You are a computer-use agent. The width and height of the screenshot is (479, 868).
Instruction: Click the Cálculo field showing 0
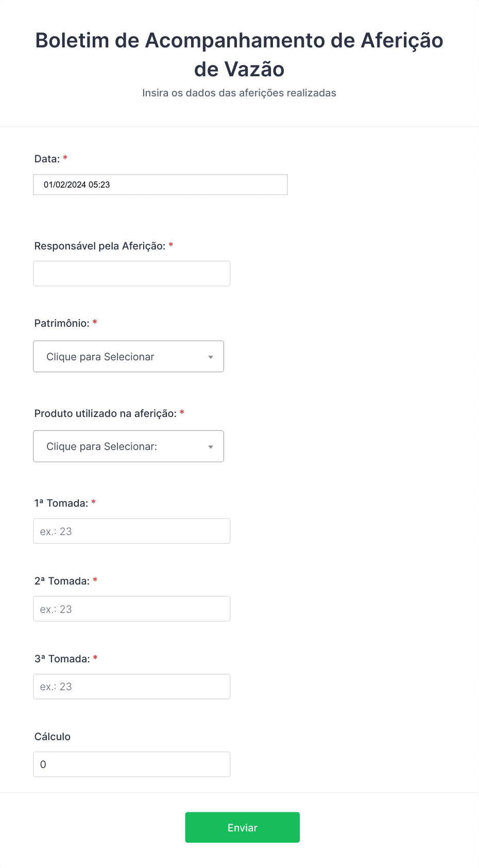point(131,764)
